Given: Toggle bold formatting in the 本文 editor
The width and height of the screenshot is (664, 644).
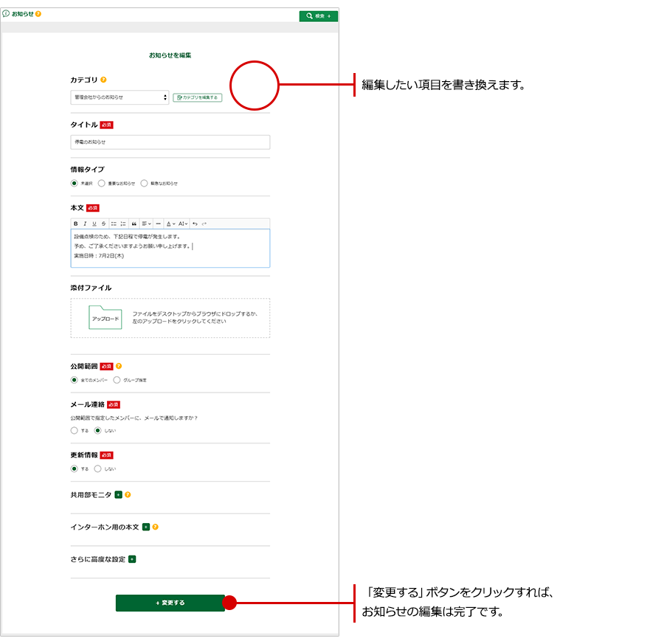Looking at the screenshot, I should (75, 224).
